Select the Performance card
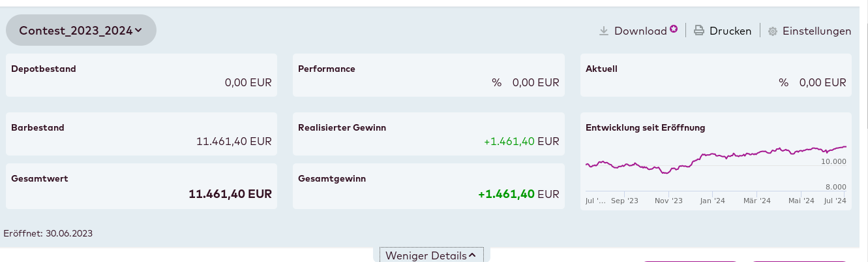The height and width of the screenshot is (262, 868). click(x=428, y=75)
